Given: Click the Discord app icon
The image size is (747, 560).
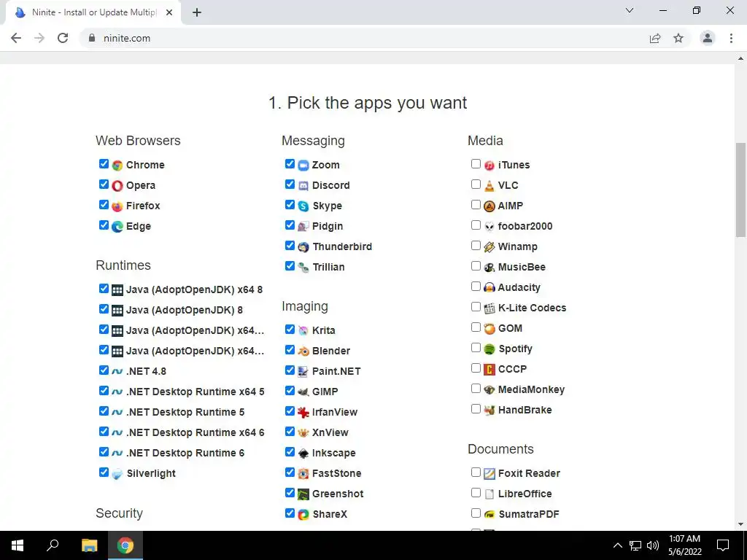Looking at the screenshot, I should 303,186.
